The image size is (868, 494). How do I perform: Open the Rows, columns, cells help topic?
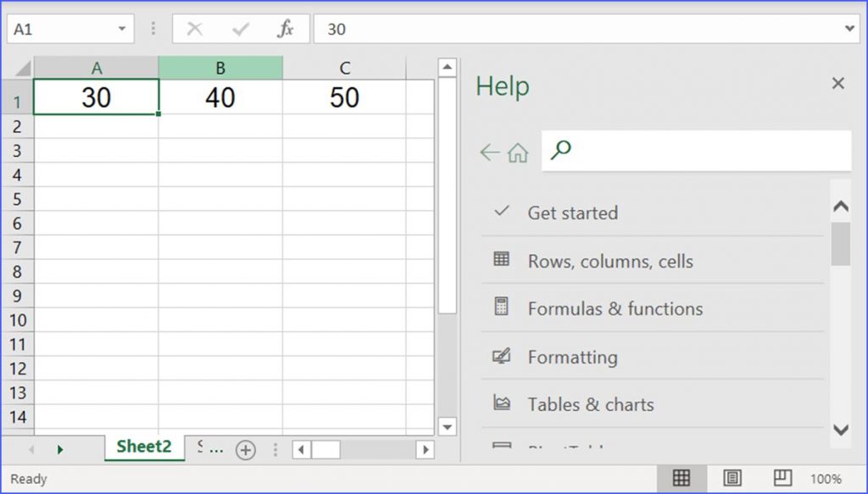point(610,261)
